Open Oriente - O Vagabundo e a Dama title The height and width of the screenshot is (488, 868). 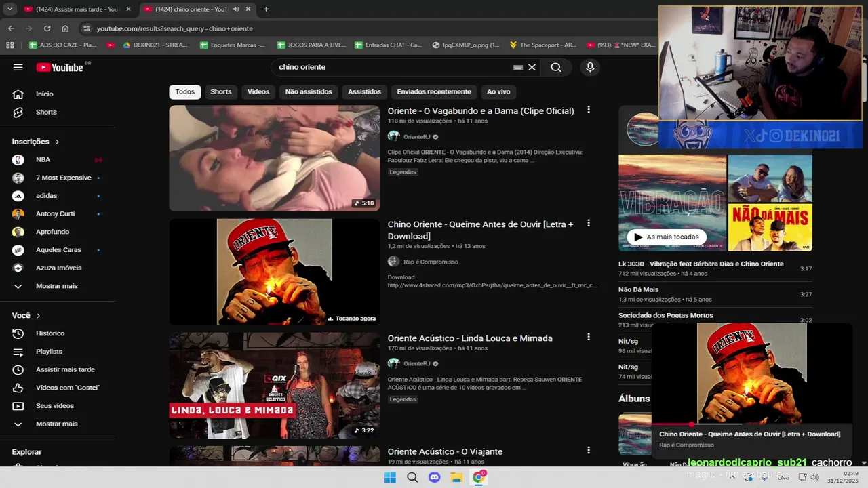481,111
